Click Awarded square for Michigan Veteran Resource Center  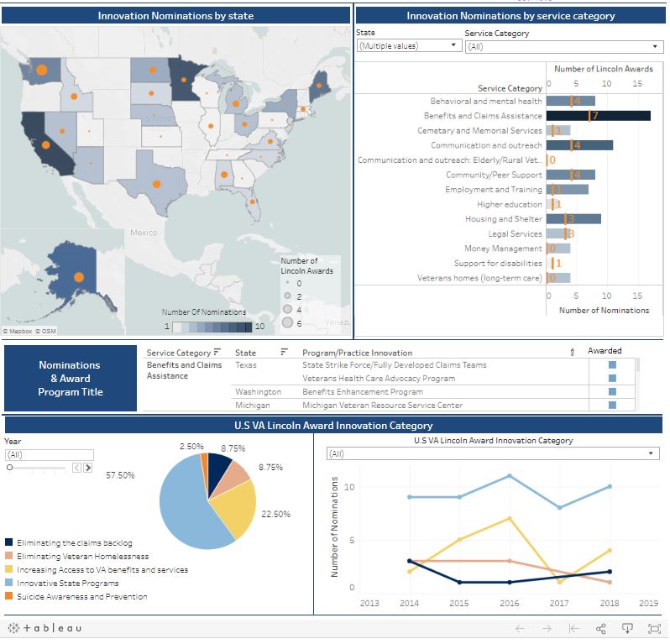[612, 405]
